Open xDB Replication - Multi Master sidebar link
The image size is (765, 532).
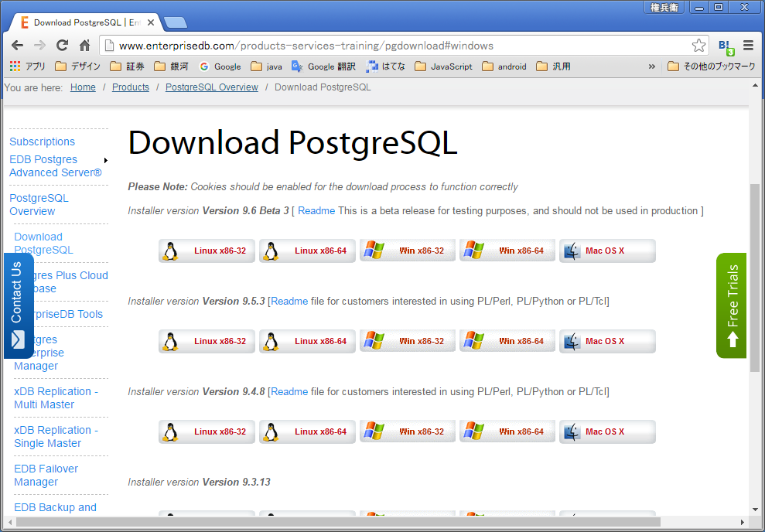[x=56, y=398]
